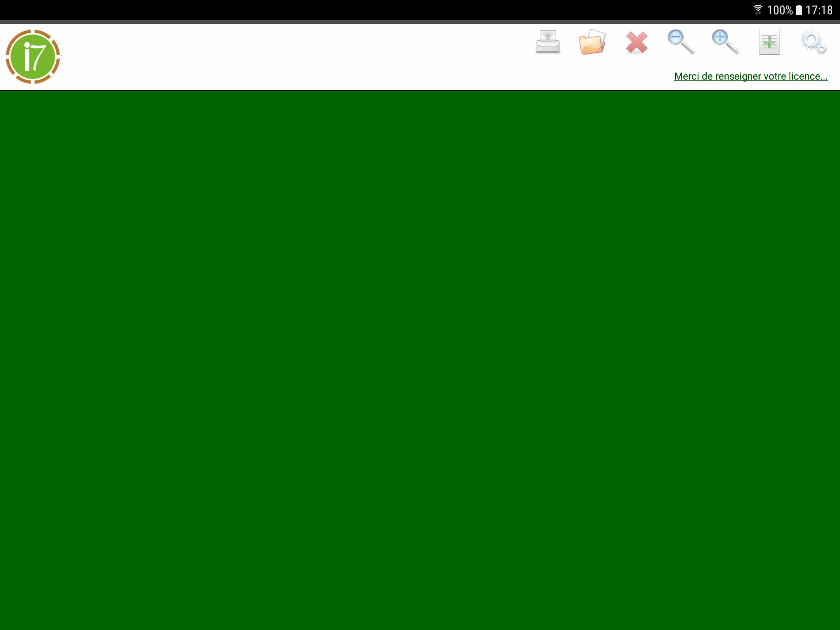
Task: Zoom out with minus magnifier
Action: [681, 42]
